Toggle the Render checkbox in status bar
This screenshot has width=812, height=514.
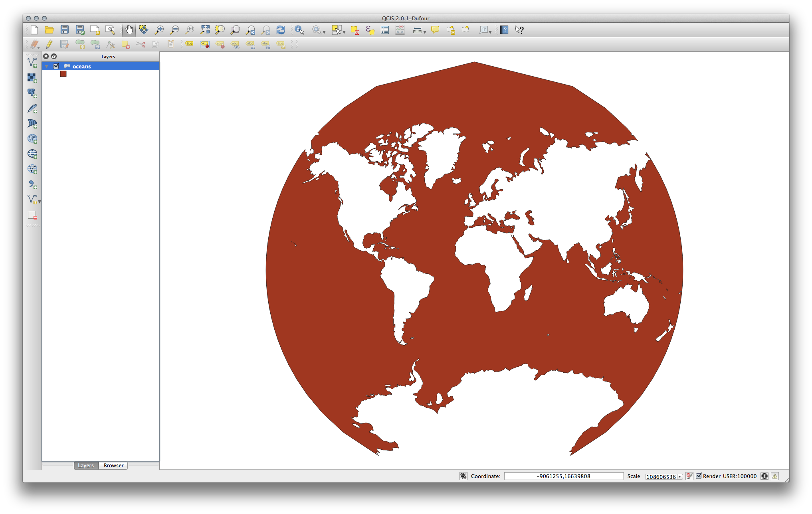coord(699,476)
